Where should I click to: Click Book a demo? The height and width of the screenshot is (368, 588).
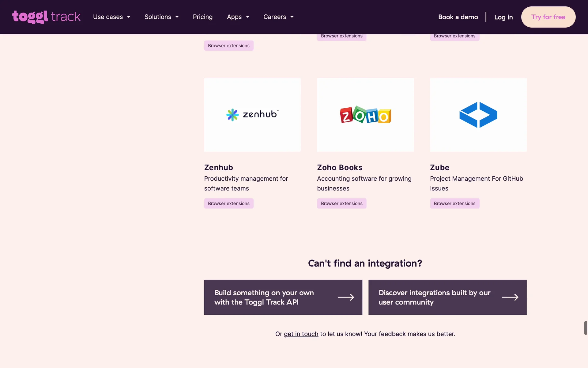[x=458, y=17]
